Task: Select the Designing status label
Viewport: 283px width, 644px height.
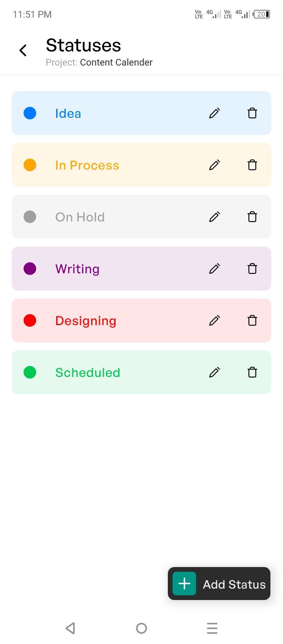Action: click(x=86, y=321)
